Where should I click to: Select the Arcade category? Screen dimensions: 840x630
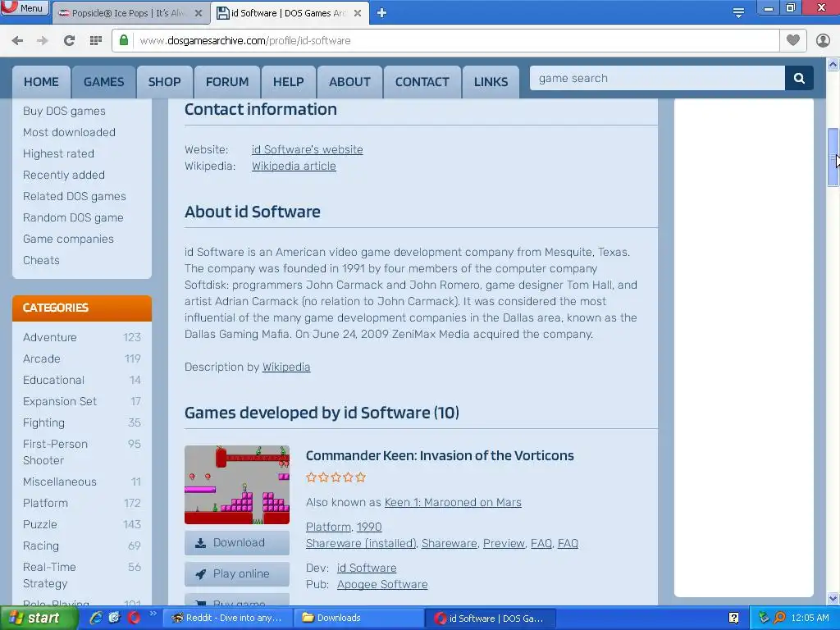click(x=42, y=359)
